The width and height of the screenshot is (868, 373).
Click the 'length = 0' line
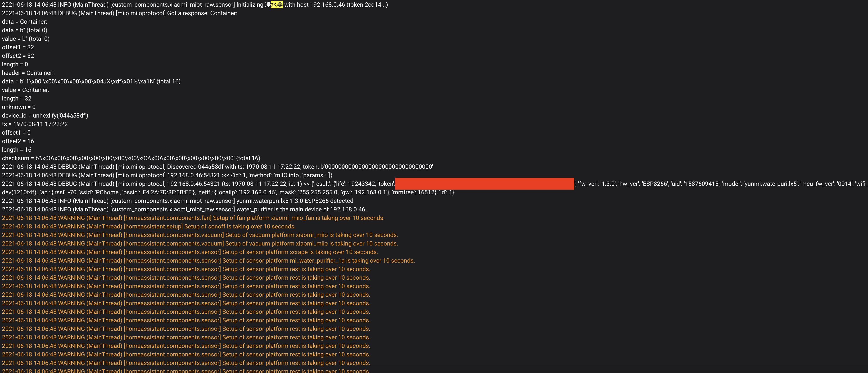(x=15, y=64)
